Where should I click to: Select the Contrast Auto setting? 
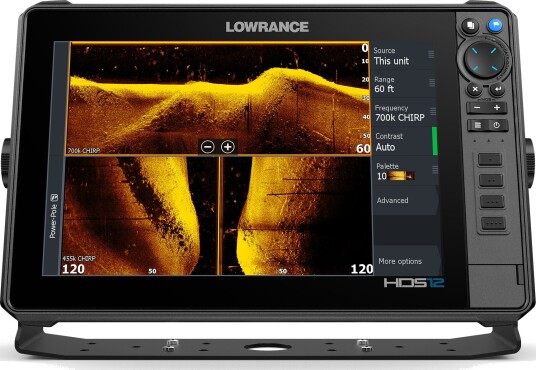405,142
